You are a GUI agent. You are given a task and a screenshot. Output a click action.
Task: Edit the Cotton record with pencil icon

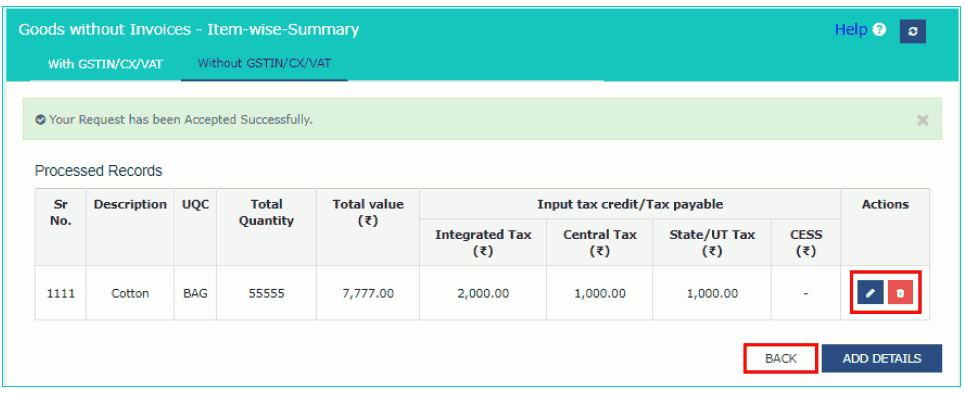(870, 293)
